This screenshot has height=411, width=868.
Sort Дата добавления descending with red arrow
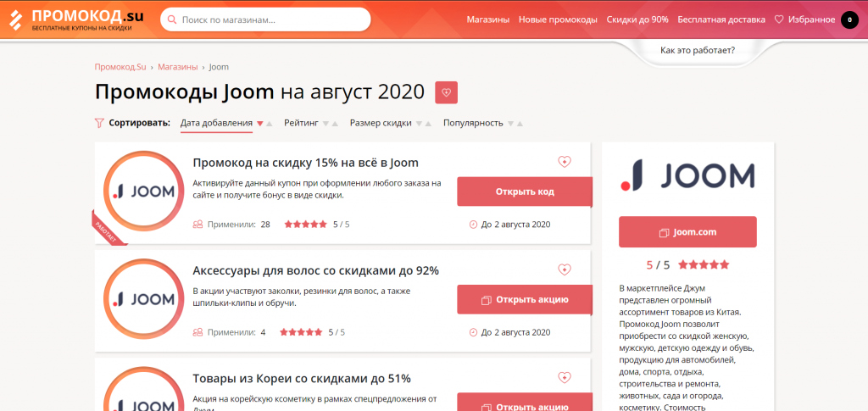[260, 124]
